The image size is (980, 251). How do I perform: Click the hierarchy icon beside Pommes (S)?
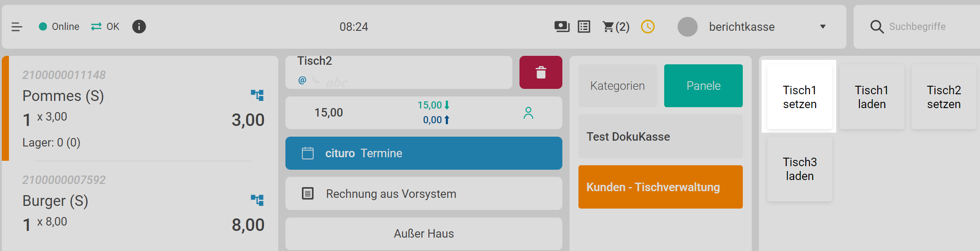click(x=257, y=95)
